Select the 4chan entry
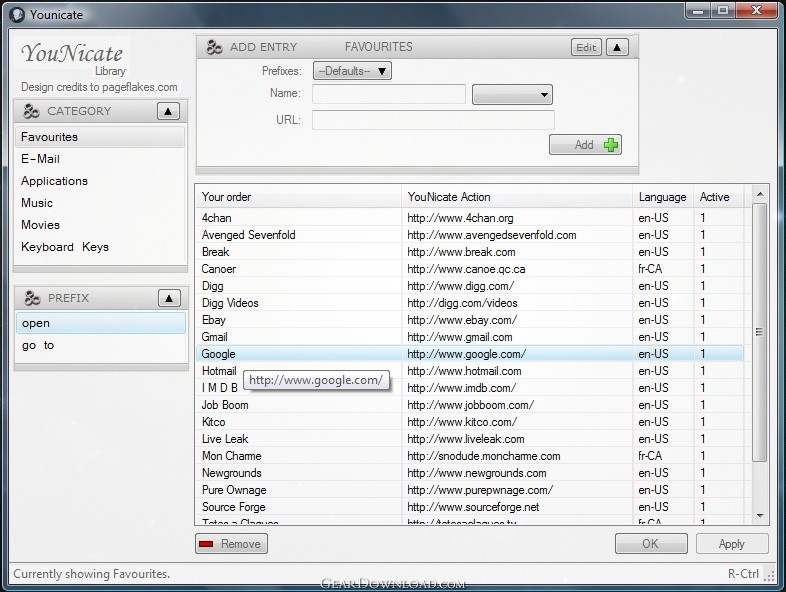Screen dimensions: 786x592 coord(470,218)
